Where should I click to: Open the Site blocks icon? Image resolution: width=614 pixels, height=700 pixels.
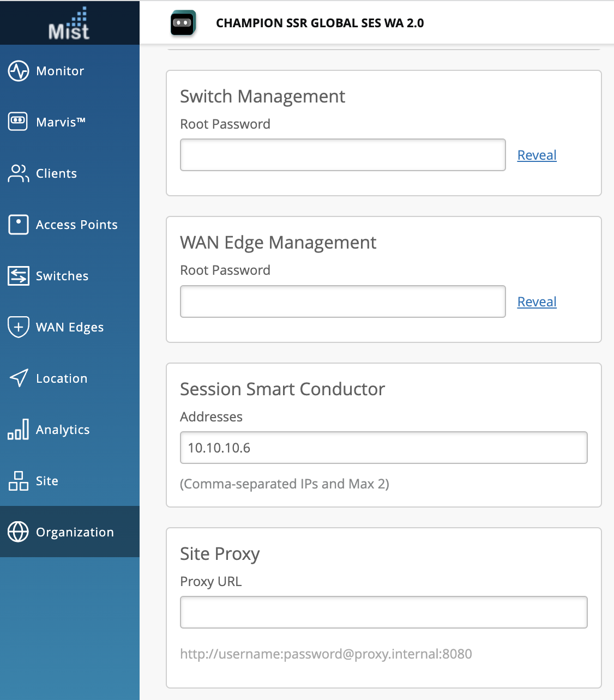coord(19,481)
